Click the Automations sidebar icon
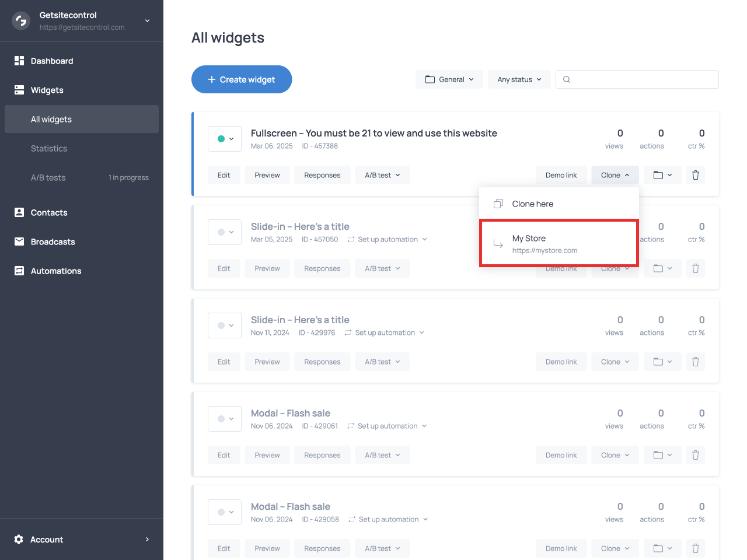Image resolution: width=747 pixels, height=560 pixels. tap(19, 271)
